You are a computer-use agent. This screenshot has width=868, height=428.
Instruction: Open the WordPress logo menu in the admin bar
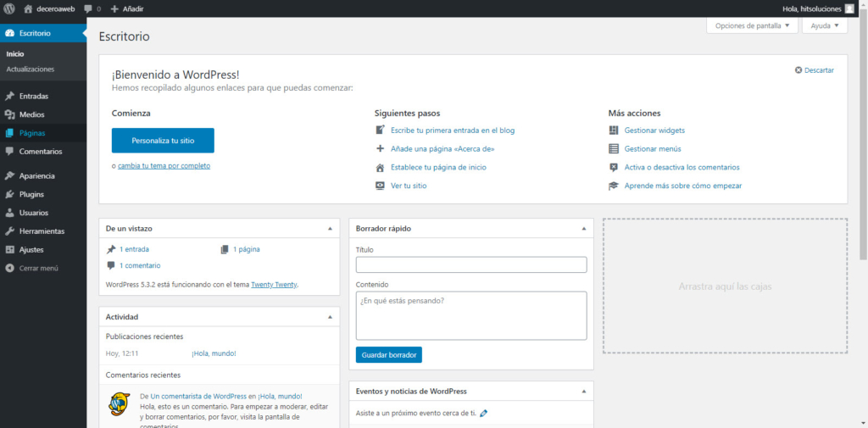8,8
